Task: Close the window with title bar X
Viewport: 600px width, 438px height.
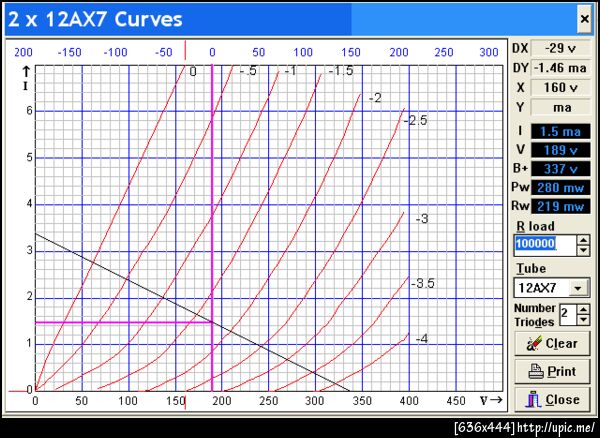Action: (584, 19)
